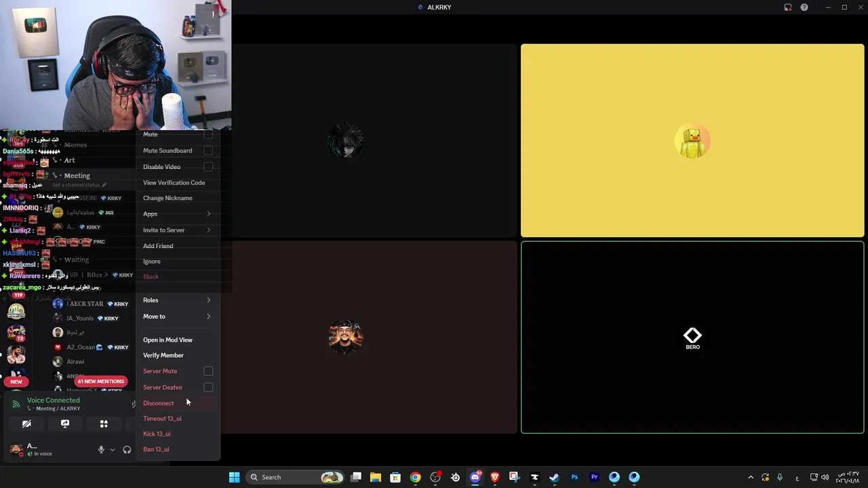Click the NEW servers pill
The image size is (868, 488).
pos(16,382)
